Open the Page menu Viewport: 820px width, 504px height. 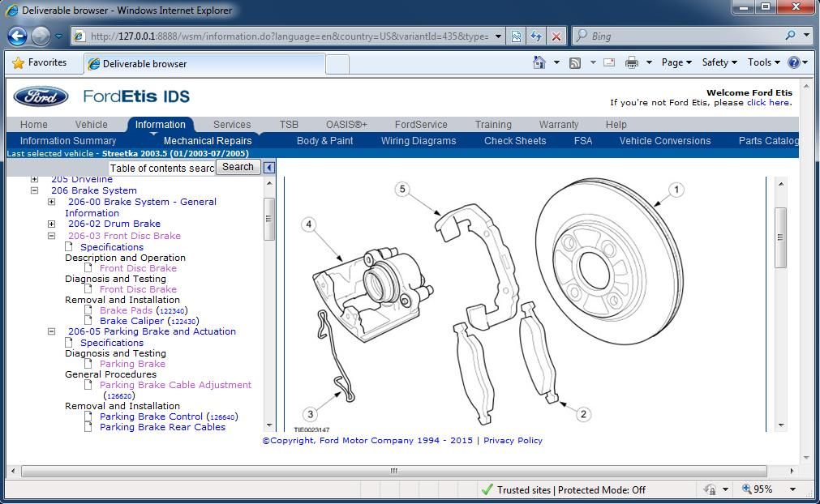click(x=676, y=62)
